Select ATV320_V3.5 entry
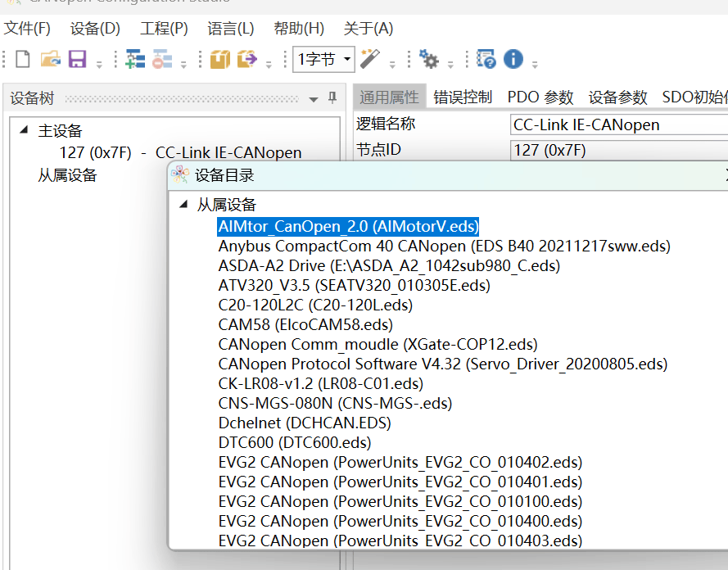This screenshot has height=570, width=728. pyautogui.click(x=355, y=285)
